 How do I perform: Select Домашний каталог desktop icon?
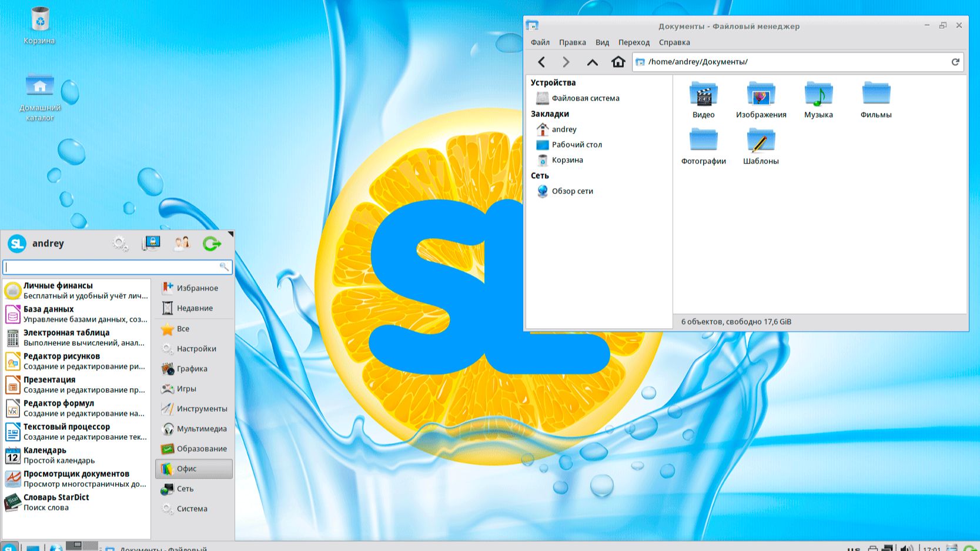(x=39, y=98)
